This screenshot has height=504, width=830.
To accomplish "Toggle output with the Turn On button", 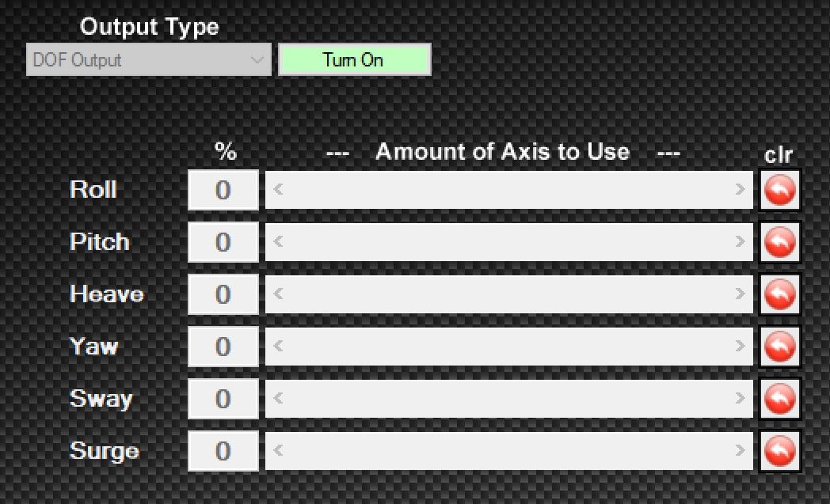I will 354,60.
